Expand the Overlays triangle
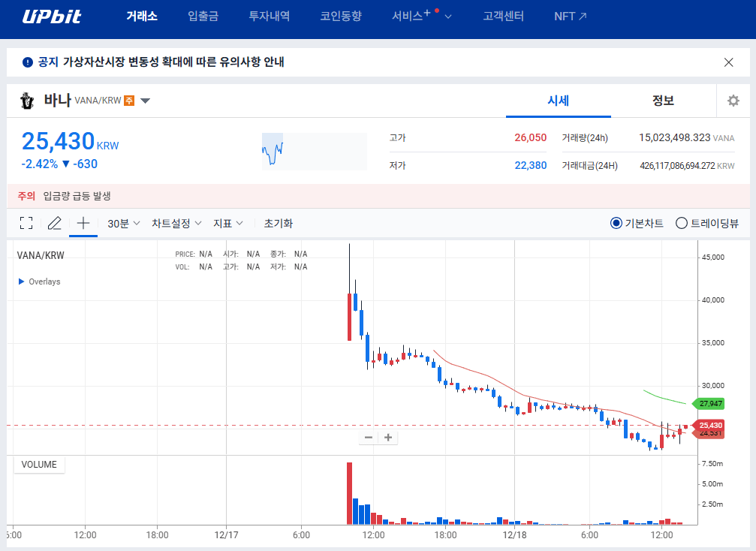This screenshot has width=756, height=551. (x=21, y=282)
